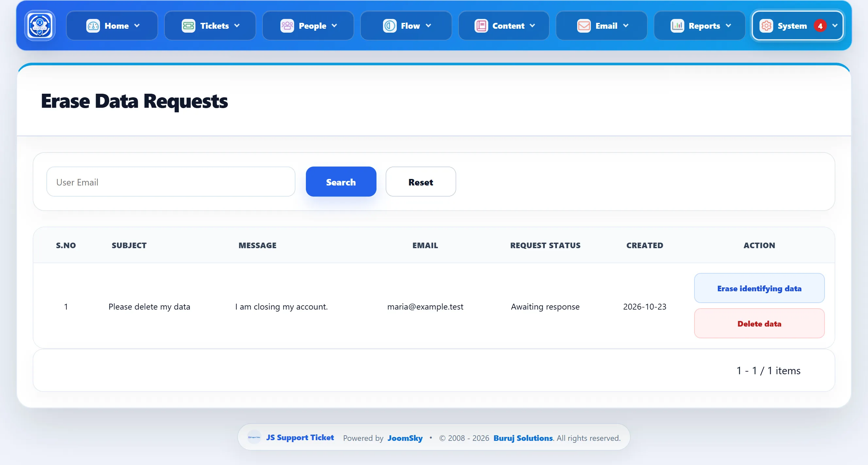Click the red Delete data button
Viewport: 868px width, 465px height.
tap(759, 323)
